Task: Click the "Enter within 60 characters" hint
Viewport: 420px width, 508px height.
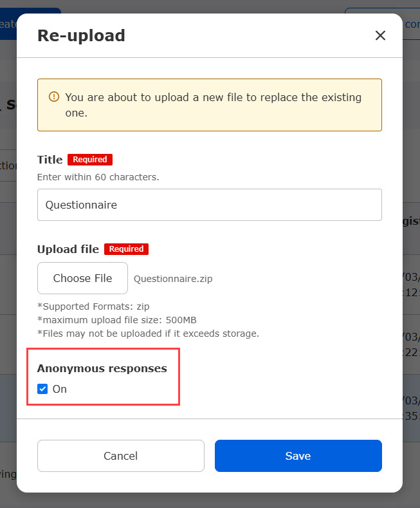Action: 98,176
